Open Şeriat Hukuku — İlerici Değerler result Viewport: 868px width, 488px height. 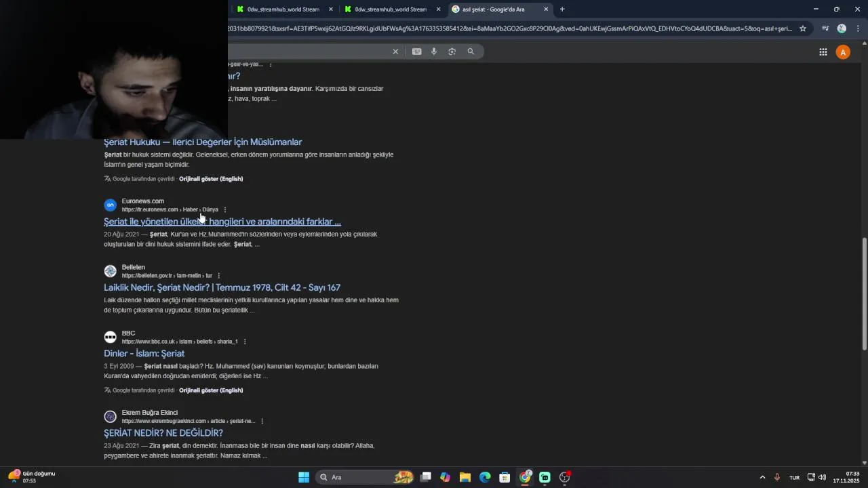(203, 142)
